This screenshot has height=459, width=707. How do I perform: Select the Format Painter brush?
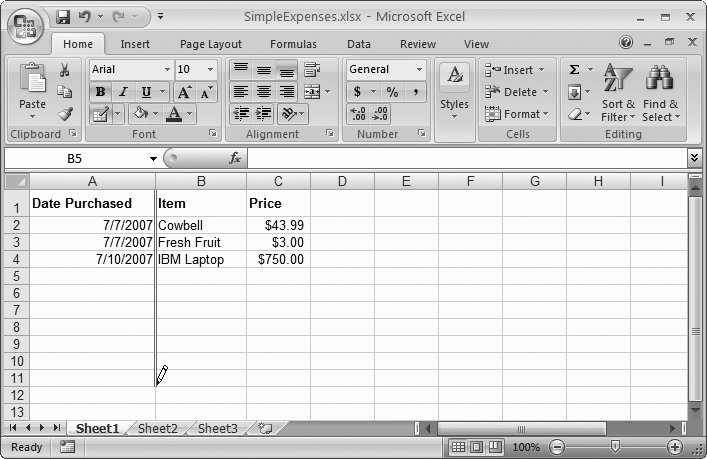[x=65, y=113]
